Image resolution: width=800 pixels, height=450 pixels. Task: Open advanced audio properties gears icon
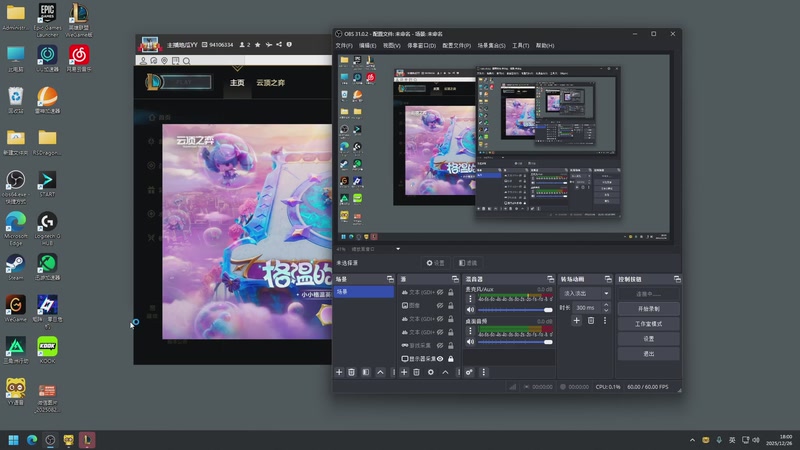469,372
